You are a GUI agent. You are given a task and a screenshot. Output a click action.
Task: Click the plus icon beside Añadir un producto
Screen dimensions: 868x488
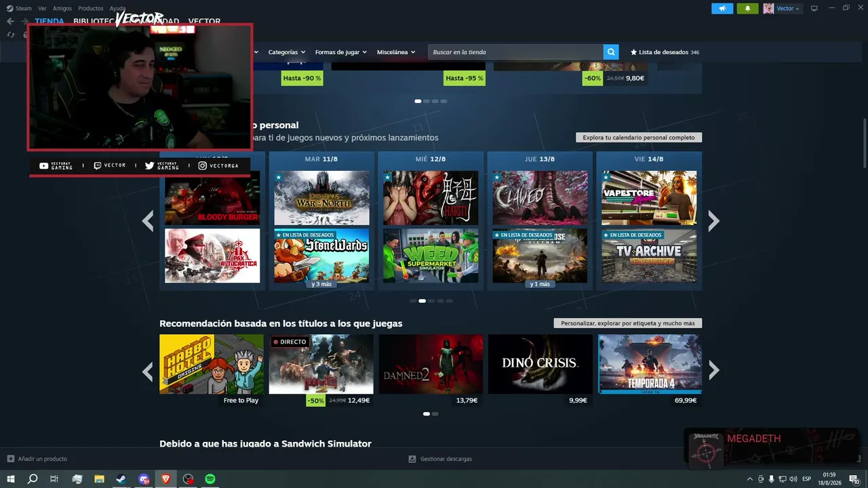(x=10, y=459)
